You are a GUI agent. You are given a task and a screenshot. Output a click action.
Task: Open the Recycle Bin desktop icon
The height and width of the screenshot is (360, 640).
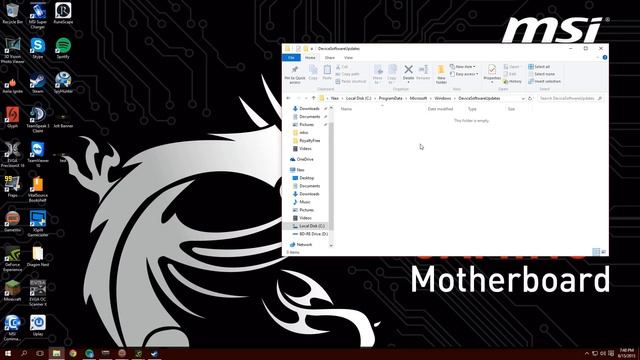[12, 13]
